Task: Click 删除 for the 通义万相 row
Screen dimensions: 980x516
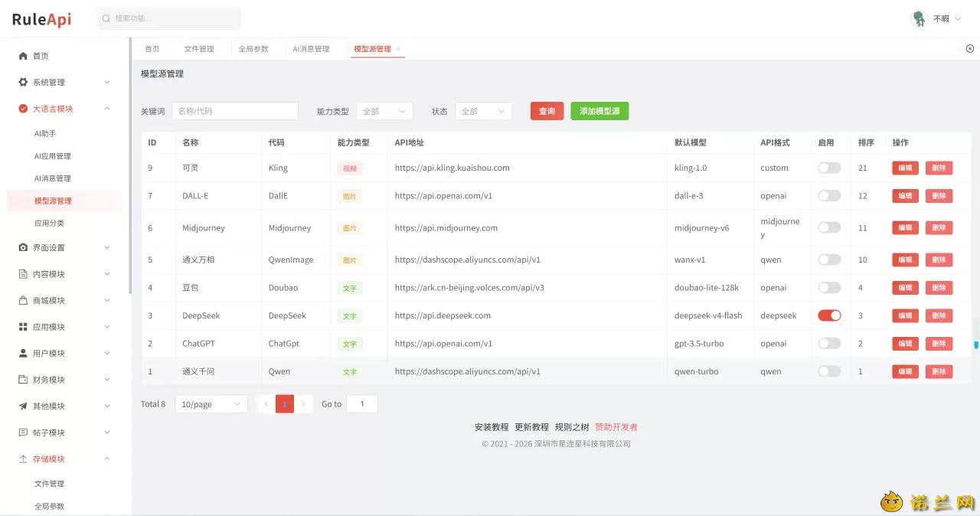Action: 939,260
